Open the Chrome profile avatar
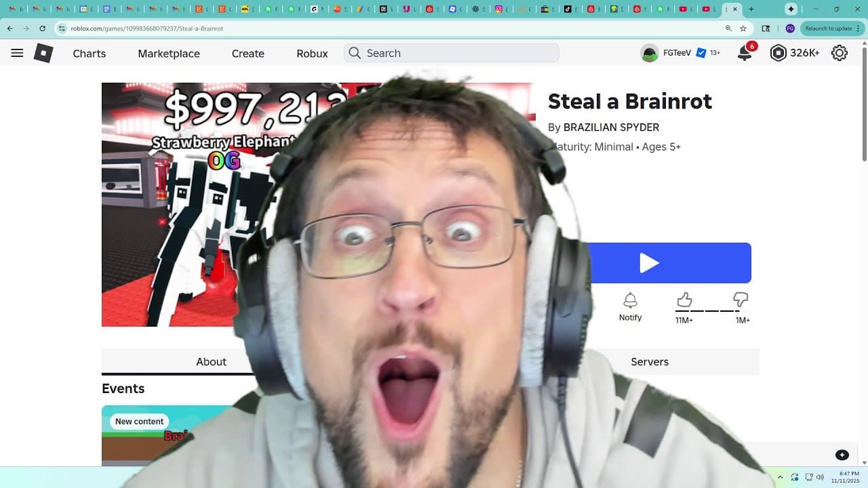Viewport: 868px width, 488px height. pyautogui.click(x=790, y=28)
